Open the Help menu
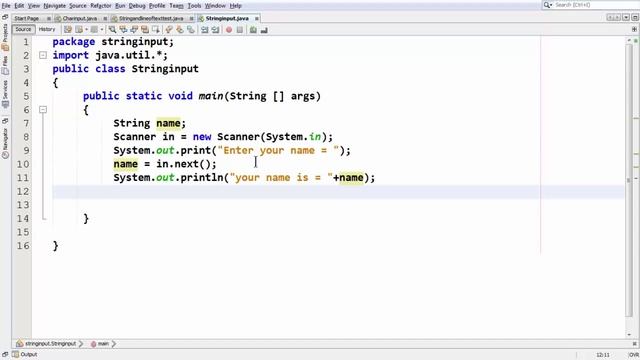The image size is (640, 360). (x=236, y=6)
